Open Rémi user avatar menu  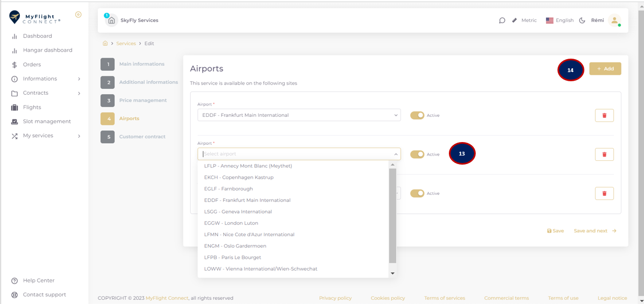pyautogui.click(x=614, y=20)
